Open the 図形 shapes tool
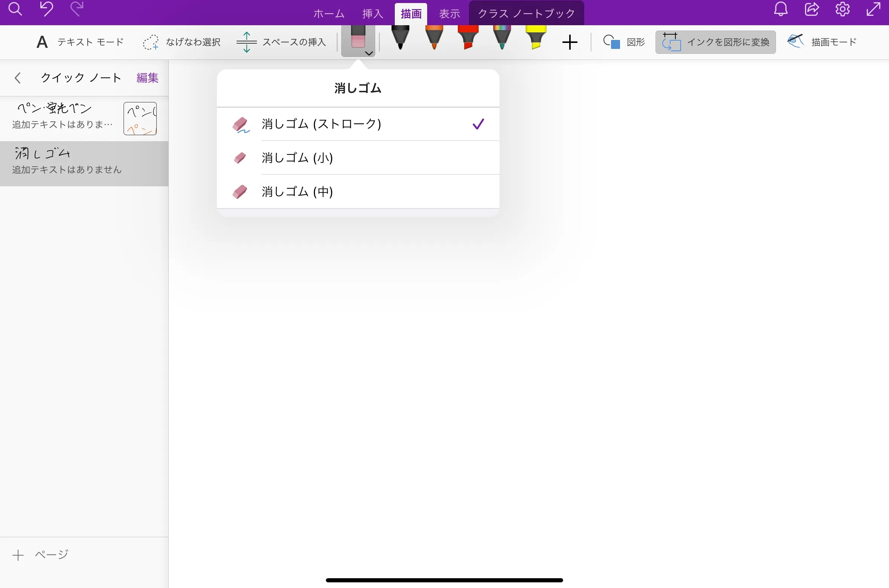 point(624,42)
